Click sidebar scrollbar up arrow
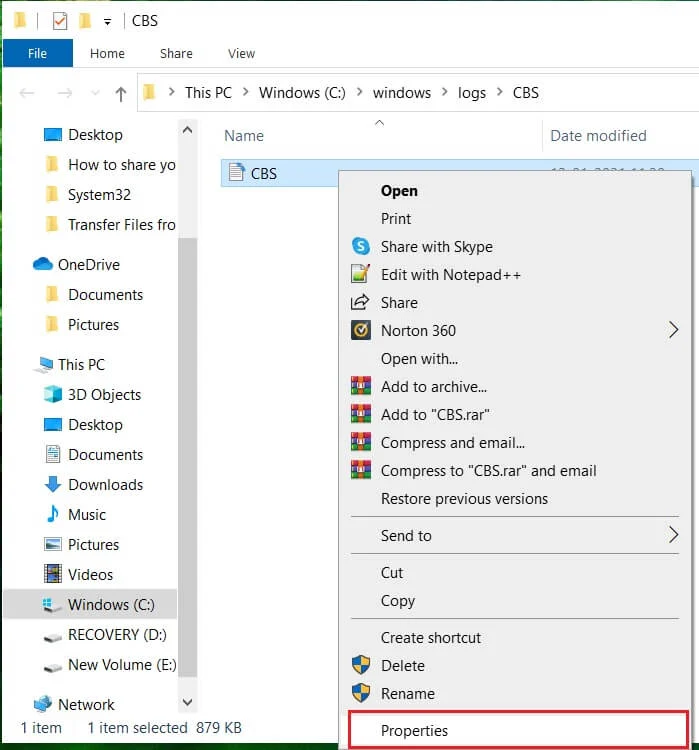Image resolution: width=699 pixels, height=750 pixels. click(x=188, y=130)
